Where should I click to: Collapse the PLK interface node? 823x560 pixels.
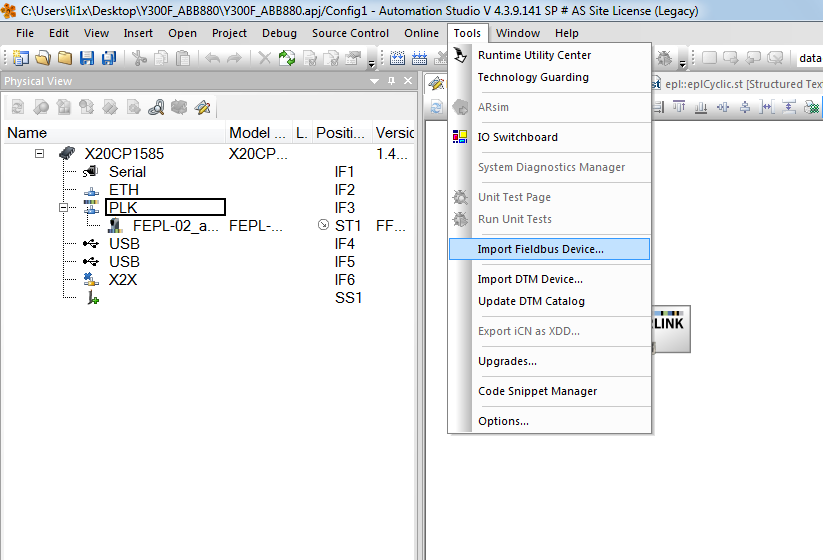click(x=63, y=207)
